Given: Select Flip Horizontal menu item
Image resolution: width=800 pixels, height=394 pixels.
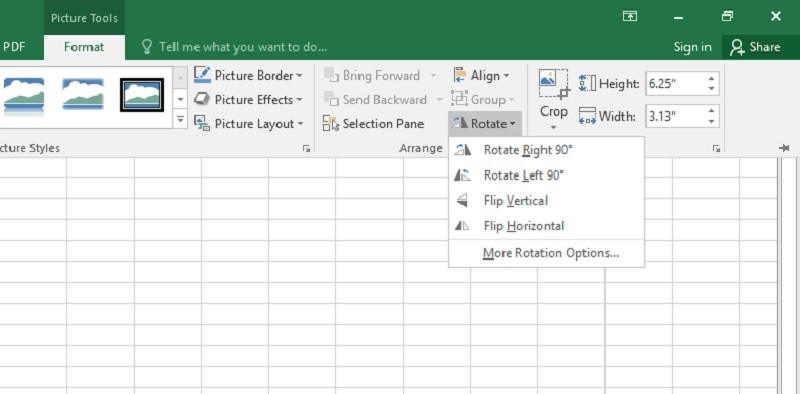Looking at the screenshot, I should [x=546, y=226].
